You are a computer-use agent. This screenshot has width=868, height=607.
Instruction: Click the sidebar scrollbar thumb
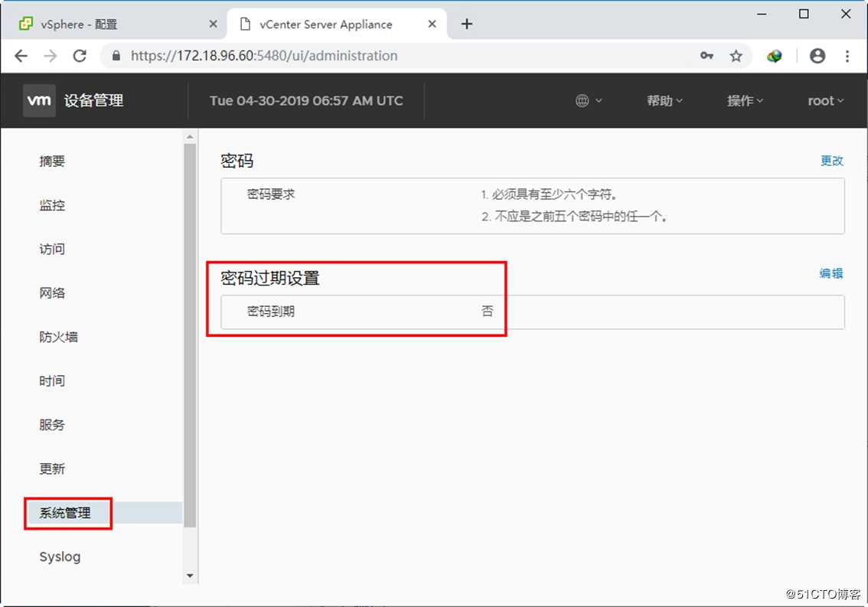(190, 335)
